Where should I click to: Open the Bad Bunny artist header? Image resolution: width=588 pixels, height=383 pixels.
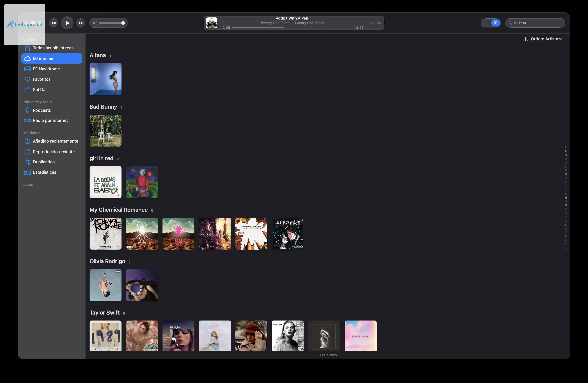pyautogui.click(x=103, y=107)
